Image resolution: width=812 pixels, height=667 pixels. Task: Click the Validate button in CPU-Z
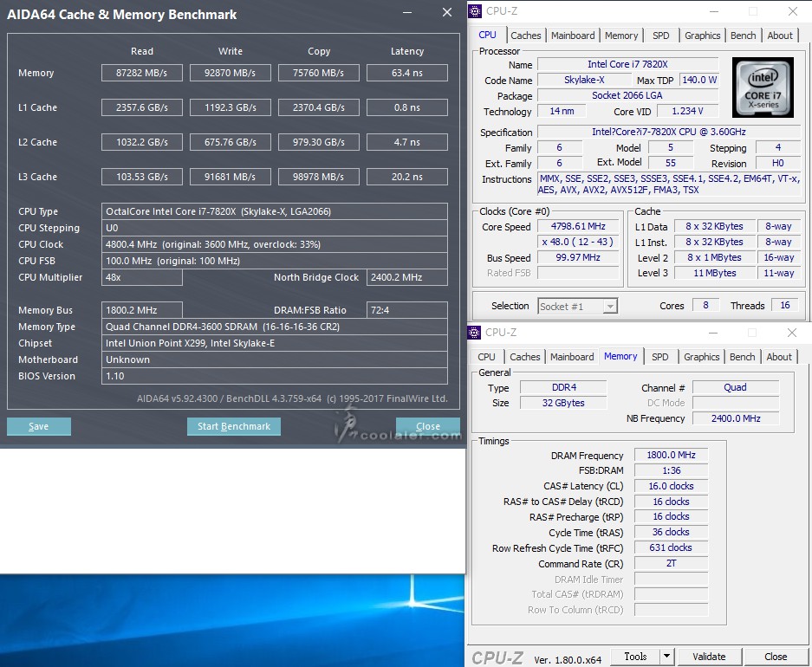point(710,656)
